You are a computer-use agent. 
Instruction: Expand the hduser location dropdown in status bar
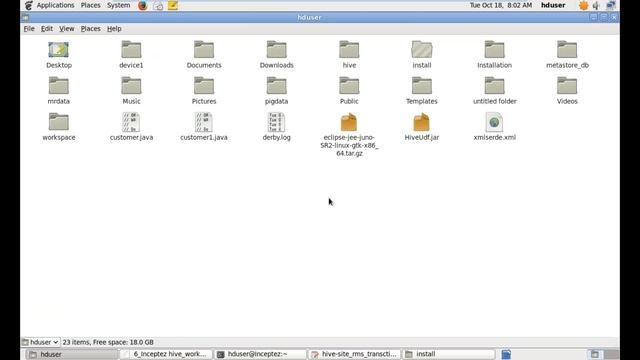point(40,342)
